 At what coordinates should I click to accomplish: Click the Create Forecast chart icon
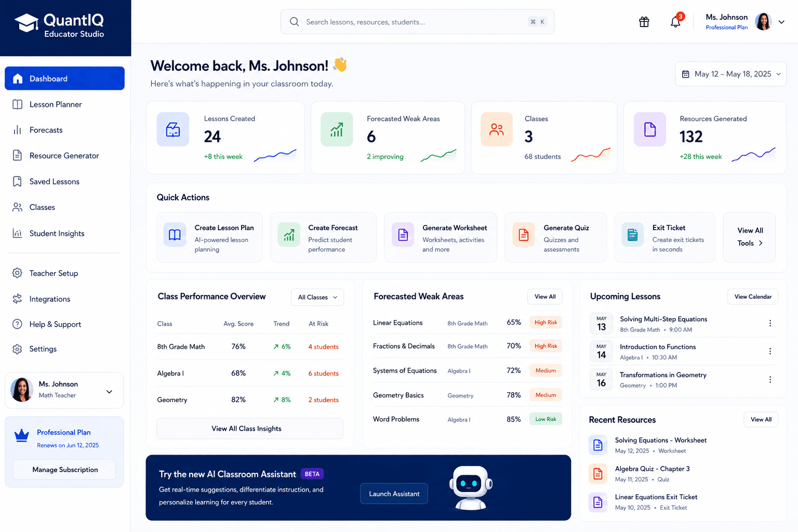(289, 235)
